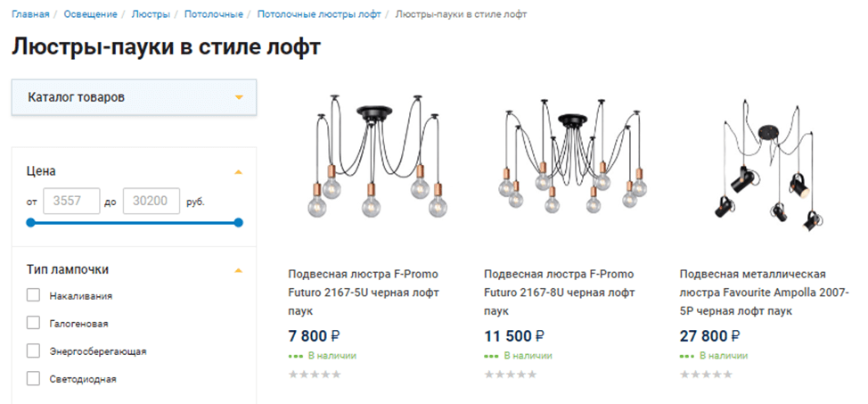This screenshot has width=868, height=404.
Task: Click the minimum price field
Action: tap(71, 202)
